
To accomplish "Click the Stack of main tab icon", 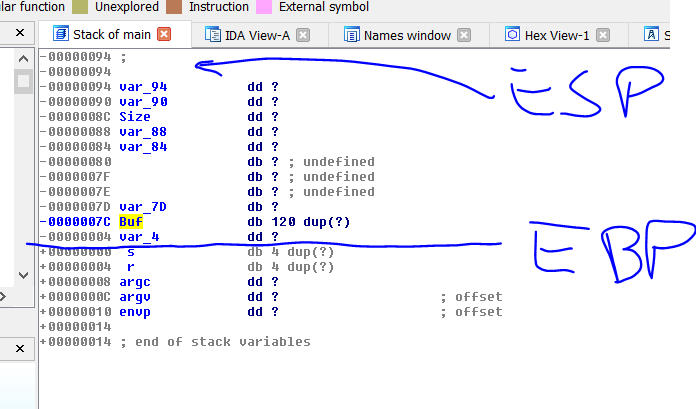I will click(58, 35).
